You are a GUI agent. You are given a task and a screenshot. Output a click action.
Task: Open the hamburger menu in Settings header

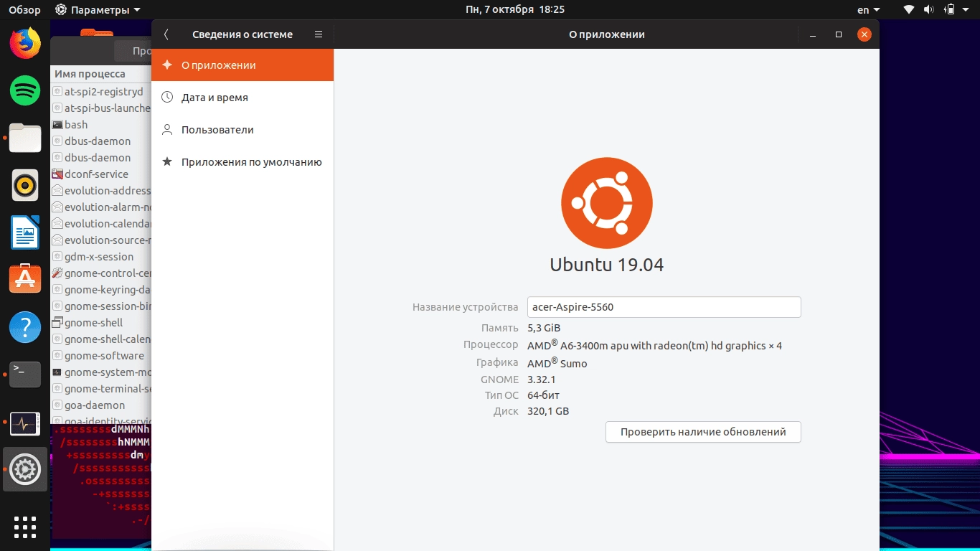(319, 34)
